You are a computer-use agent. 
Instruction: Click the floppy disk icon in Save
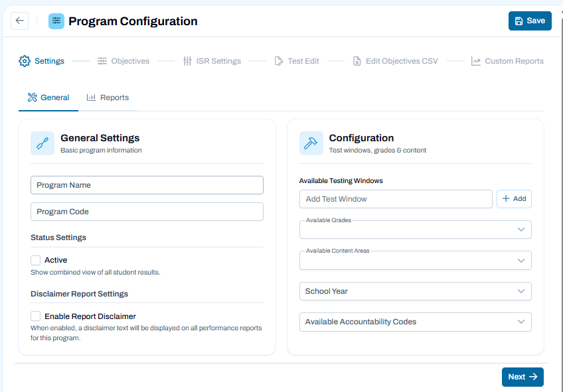[519, 21]
